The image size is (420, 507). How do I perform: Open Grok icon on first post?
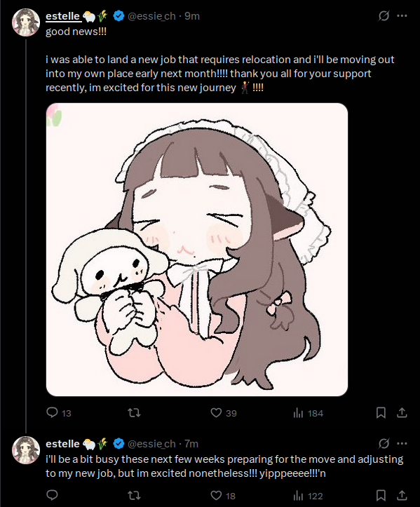tap(384, 15)
